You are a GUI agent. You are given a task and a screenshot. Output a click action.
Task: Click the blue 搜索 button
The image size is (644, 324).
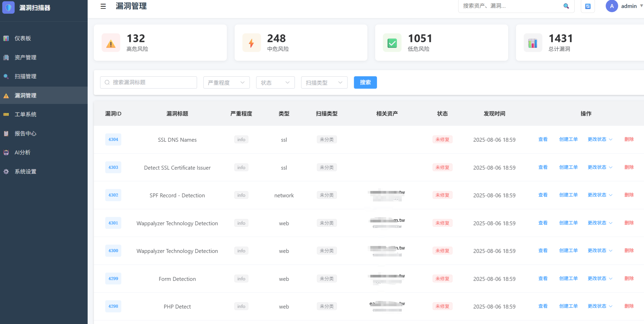click(365, 82)
